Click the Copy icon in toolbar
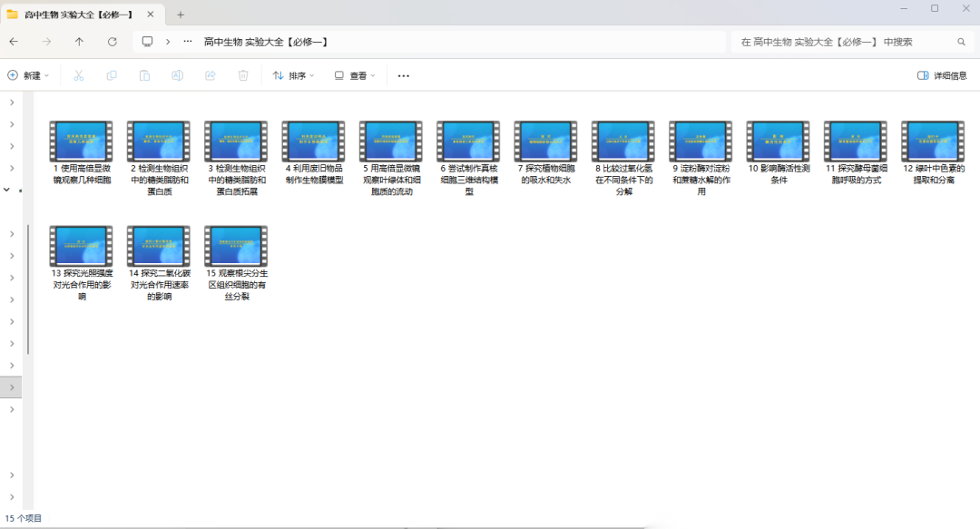 pyautogui.click(x=112, y=75)
